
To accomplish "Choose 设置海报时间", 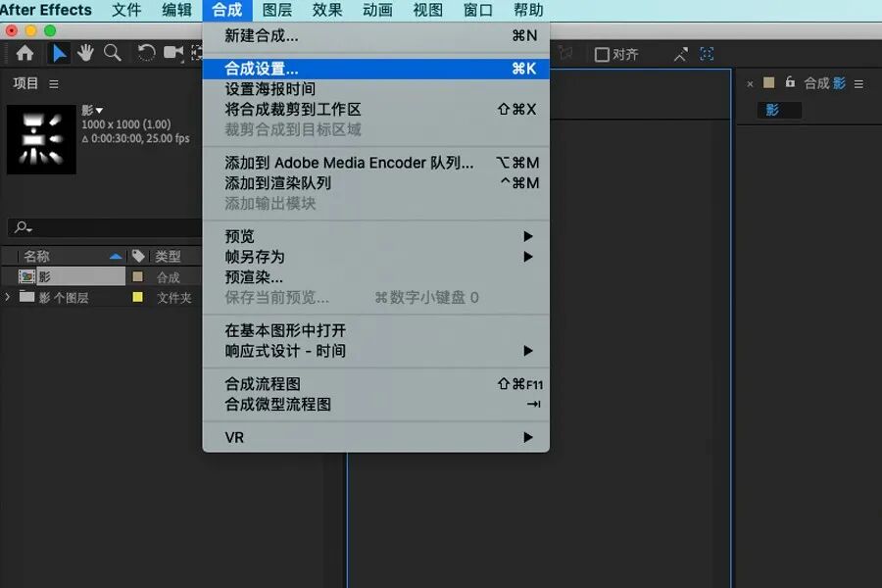I will coord(375,89).
